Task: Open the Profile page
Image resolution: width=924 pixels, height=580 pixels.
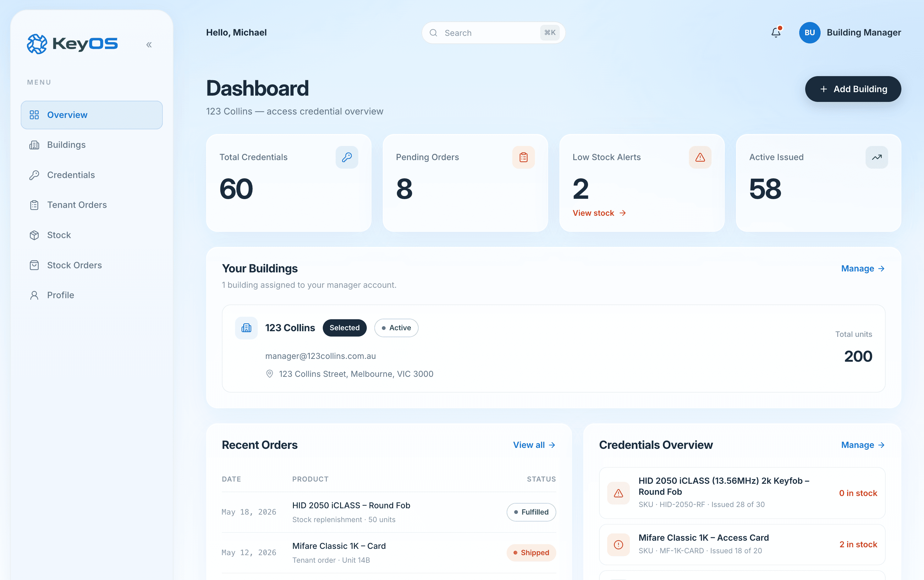Action: coord(91,295)
